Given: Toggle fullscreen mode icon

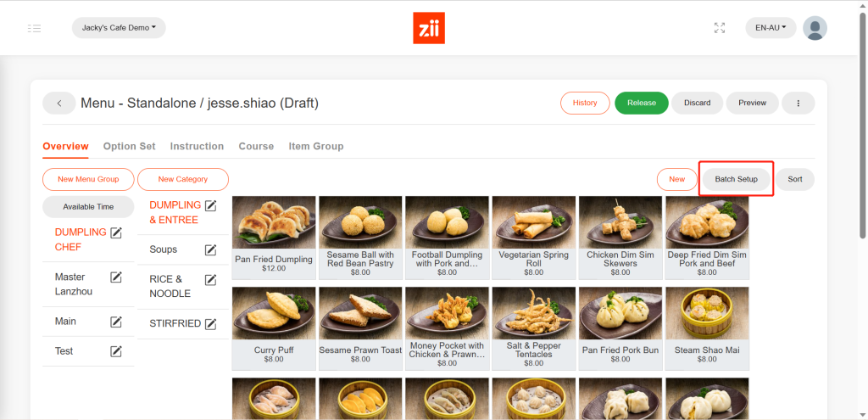Looking at the screenshot, I should click(x=720, y=28).
